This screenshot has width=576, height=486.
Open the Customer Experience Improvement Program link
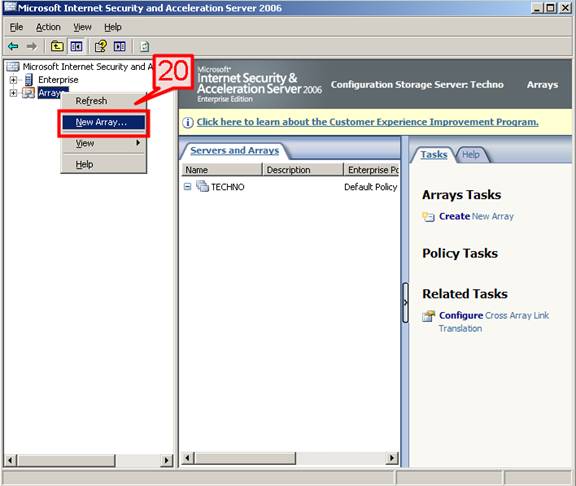tap(367, 122)
